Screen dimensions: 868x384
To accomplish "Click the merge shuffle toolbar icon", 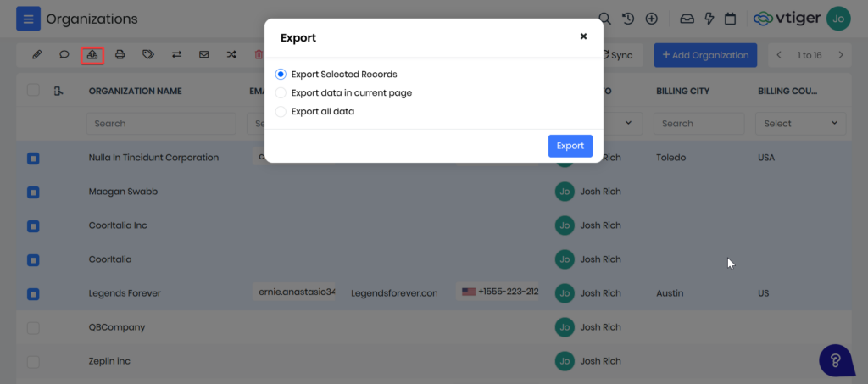I will point(231,55).
